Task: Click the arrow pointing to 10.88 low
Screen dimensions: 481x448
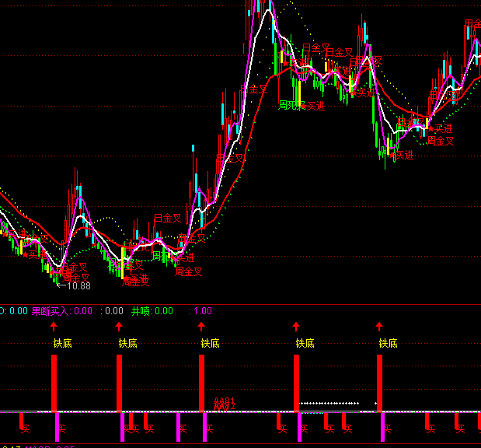Action: pos(61,285)
